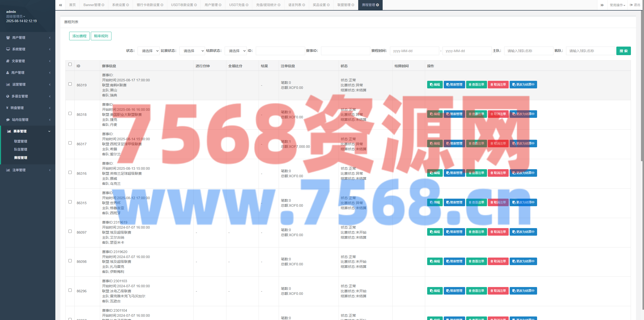Click the tab scroll-left double arrow icon
This screenshot has width=644, height=320.
click(x=60, y=5)
